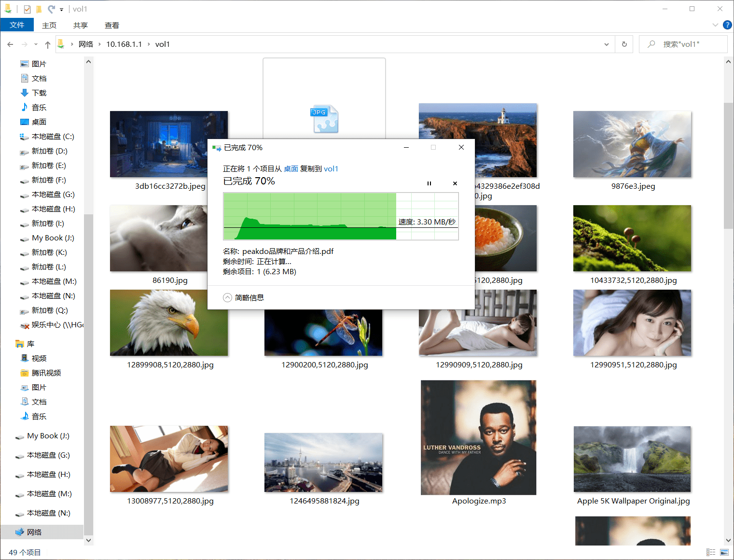This screenshot has width=734, height=560.
Task: Cancel the copy with the small X
Action: [455, 183]
